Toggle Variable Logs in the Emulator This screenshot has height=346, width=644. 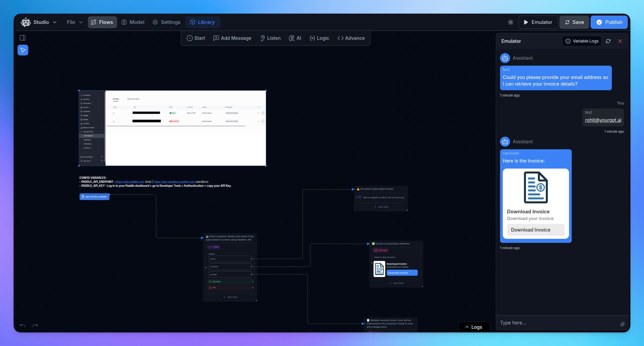click(x=581, y=41)
